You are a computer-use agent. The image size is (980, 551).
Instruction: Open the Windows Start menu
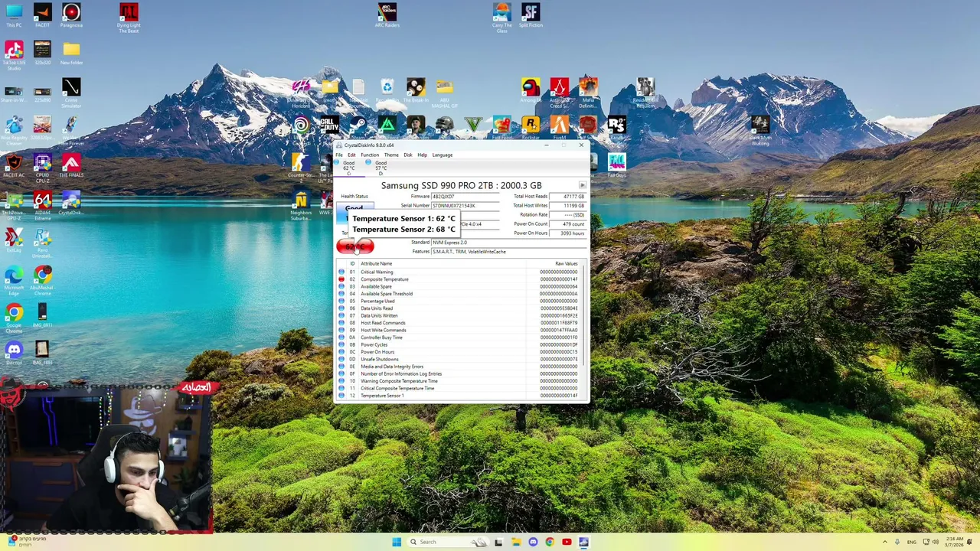(397, 542)
